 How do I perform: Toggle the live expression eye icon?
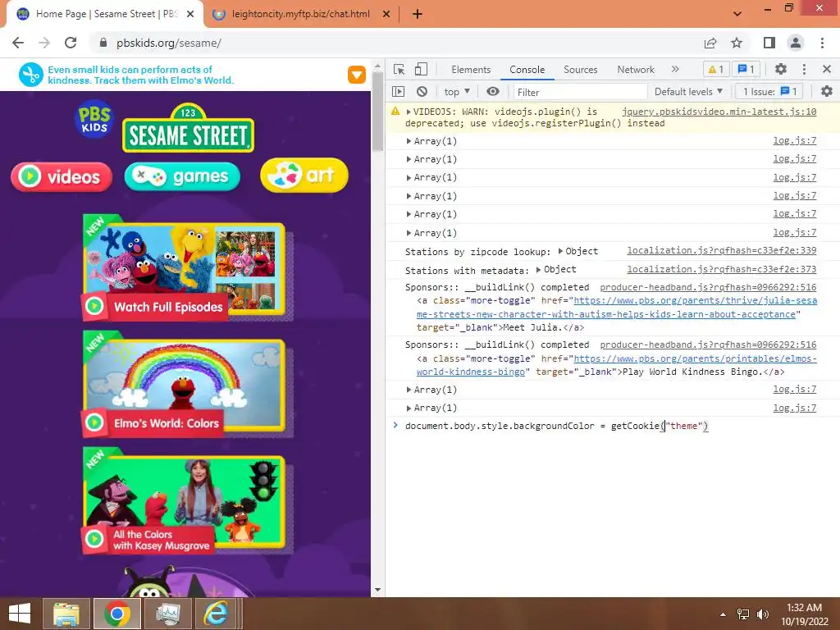pyautogui.click(x=493, y=92)
